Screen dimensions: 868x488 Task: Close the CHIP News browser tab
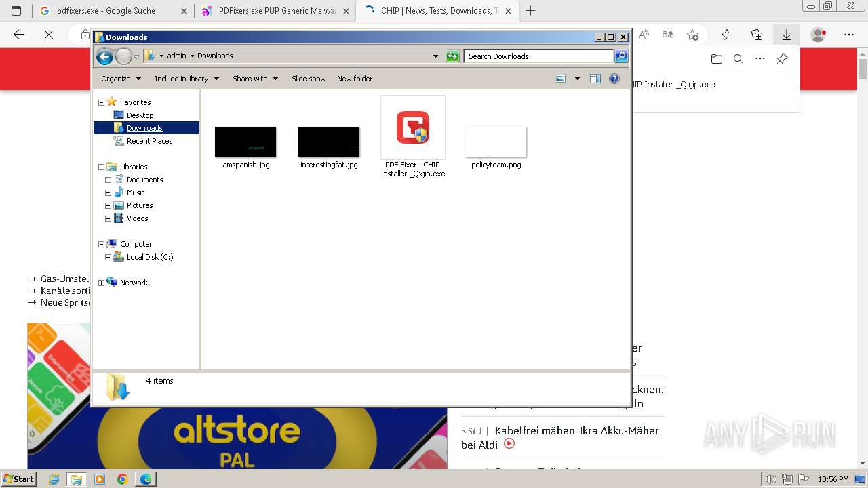click(508, 11)
